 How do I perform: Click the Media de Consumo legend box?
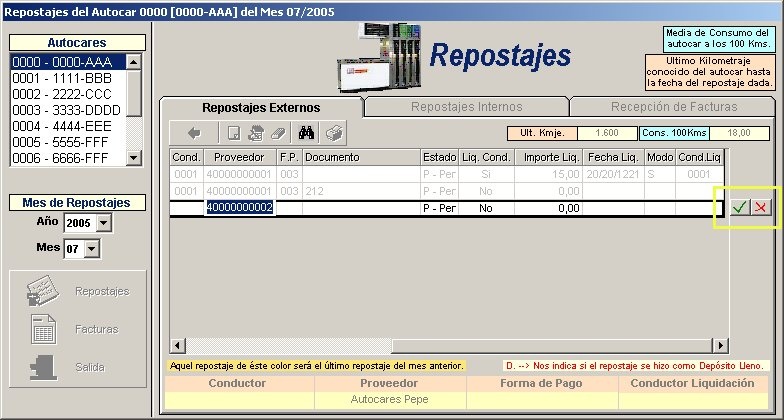tap(718, 39)
